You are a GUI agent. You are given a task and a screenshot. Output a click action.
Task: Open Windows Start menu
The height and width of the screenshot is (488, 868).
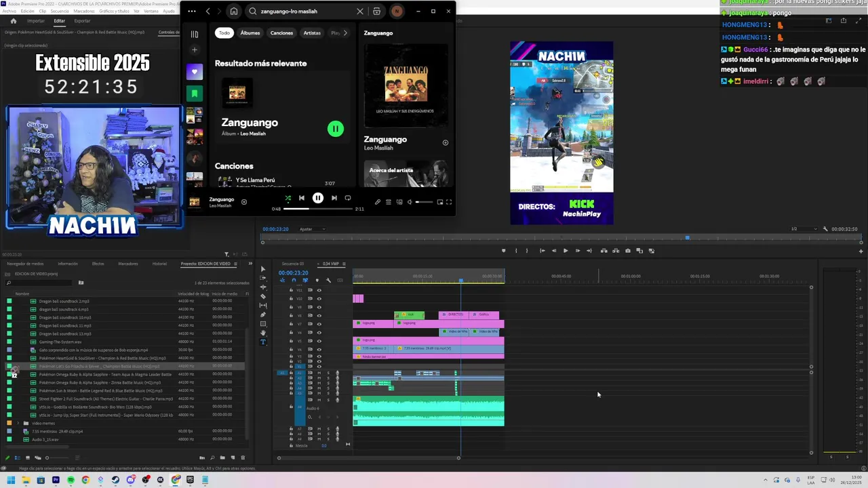pos(11,481)
